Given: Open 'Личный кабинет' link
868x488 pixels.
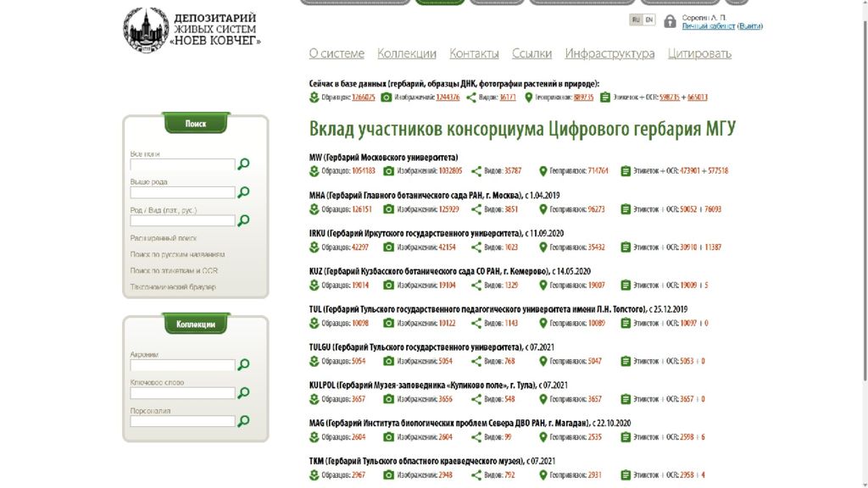Looking at the screenshot, I should tap(708, 26).
